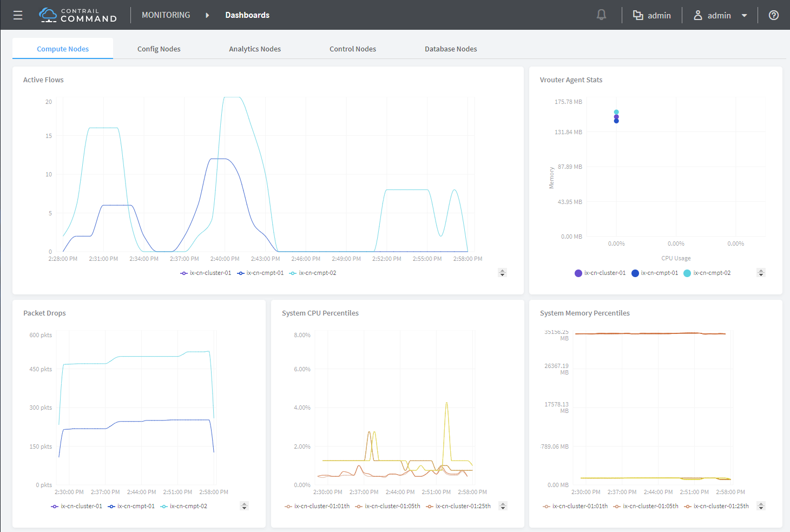Click the 2:40:00 PM label in Active Flows
790x532 pixels.
[225, 259]
